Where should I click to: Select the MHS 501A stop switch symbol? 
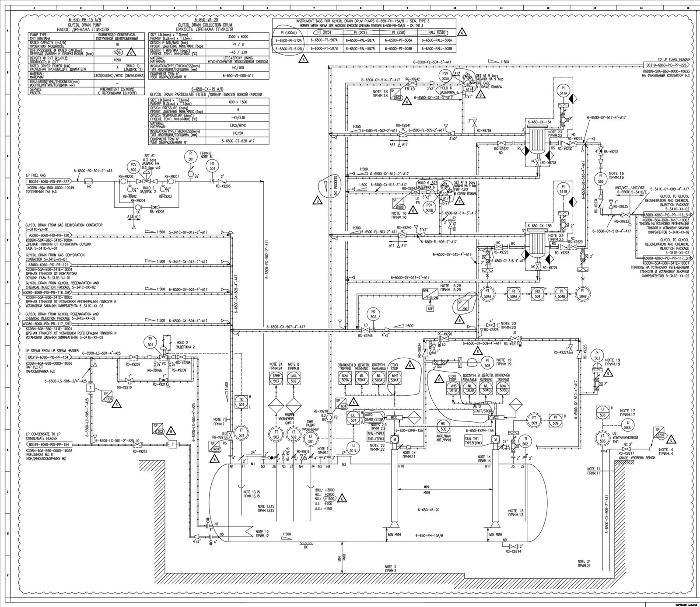tap(395, 378)
